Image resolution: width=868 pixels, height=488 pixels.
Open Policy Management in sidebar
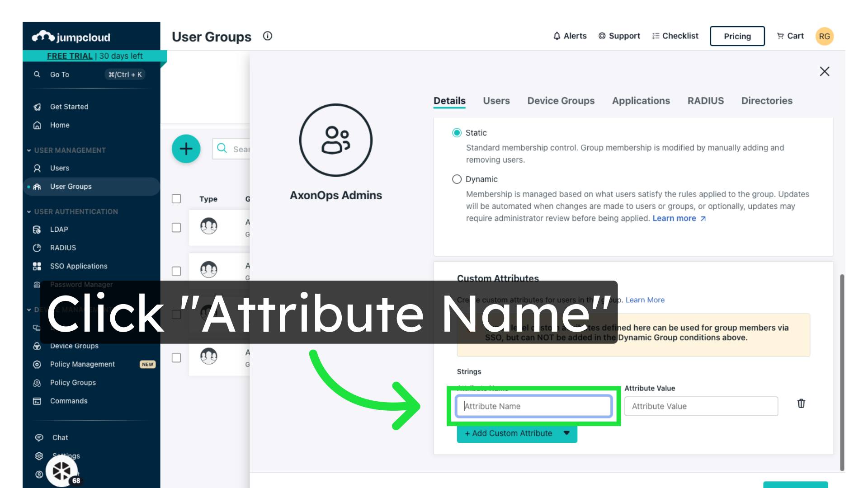point(82,364)
